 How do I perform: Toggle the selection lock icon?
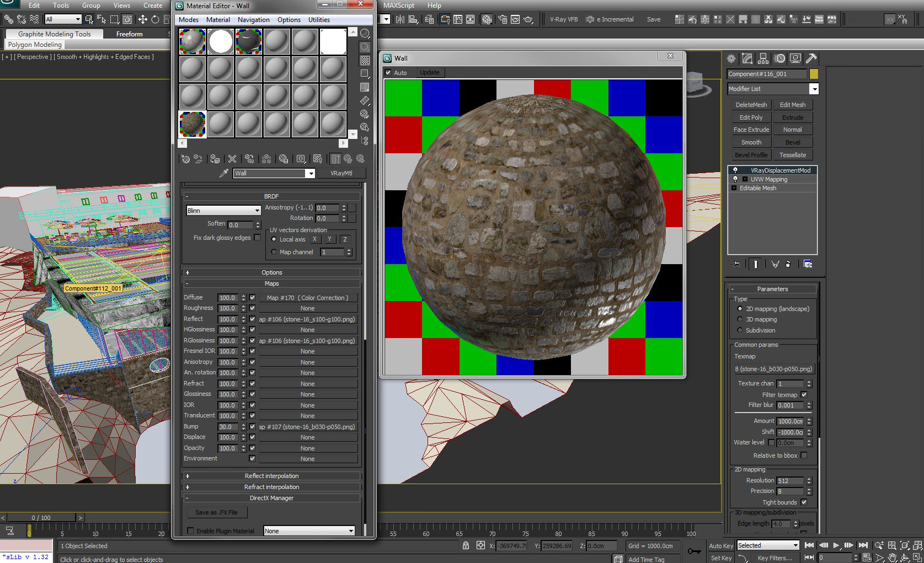tap(466, 545)
